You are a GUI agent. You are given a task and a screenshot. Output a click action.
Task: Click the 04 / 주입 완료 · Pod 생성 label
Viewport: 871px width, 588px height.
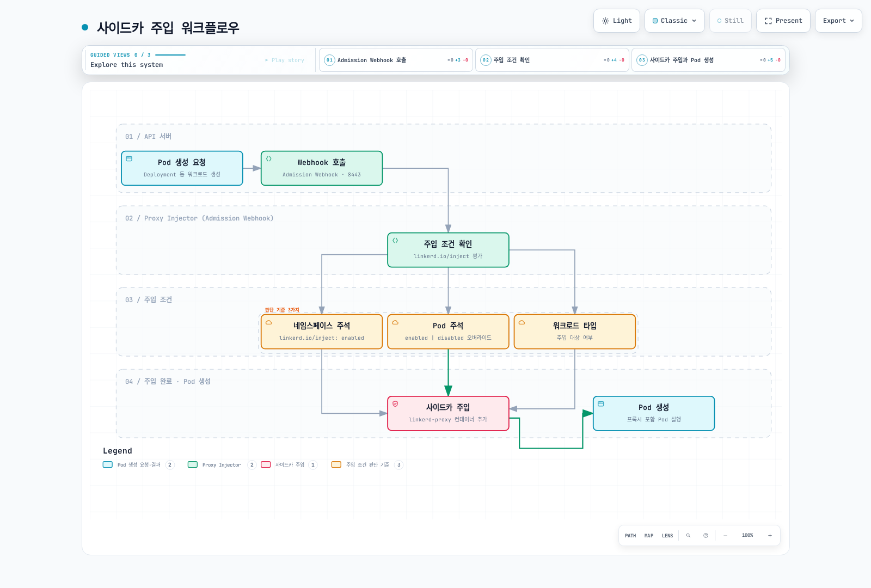click(168, 382)
